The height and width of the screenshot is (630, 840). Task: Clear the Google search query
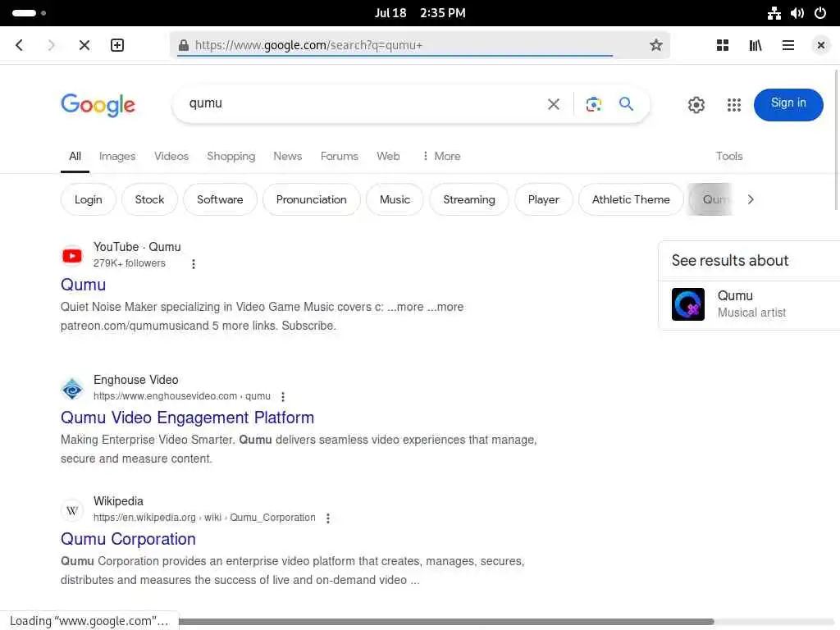click(x=554, y=104)
